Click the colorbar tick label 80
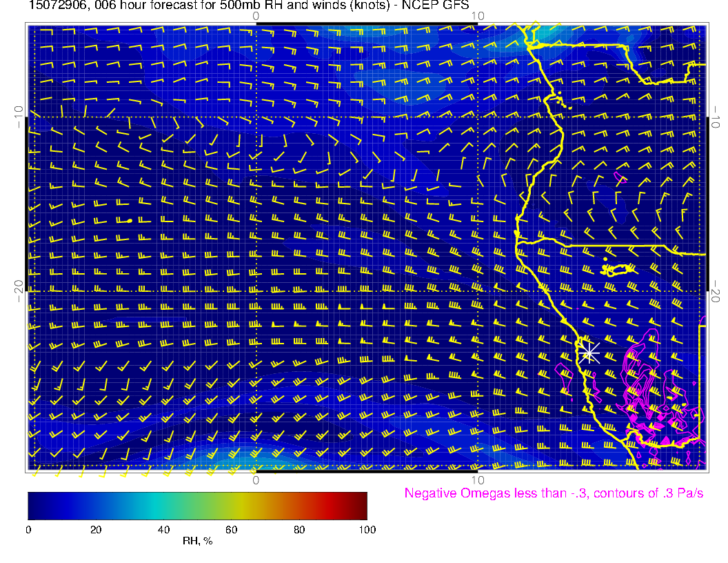The width and height of the screenshot is (728, 563). [299, 529]
